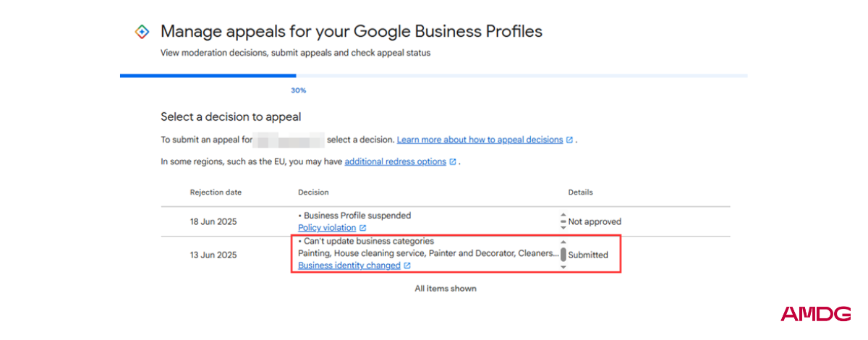The width and height of the screenshot is (868, 340).
Task: Click the Google Business Profile logo icon
Action: (x=142, y=31)
